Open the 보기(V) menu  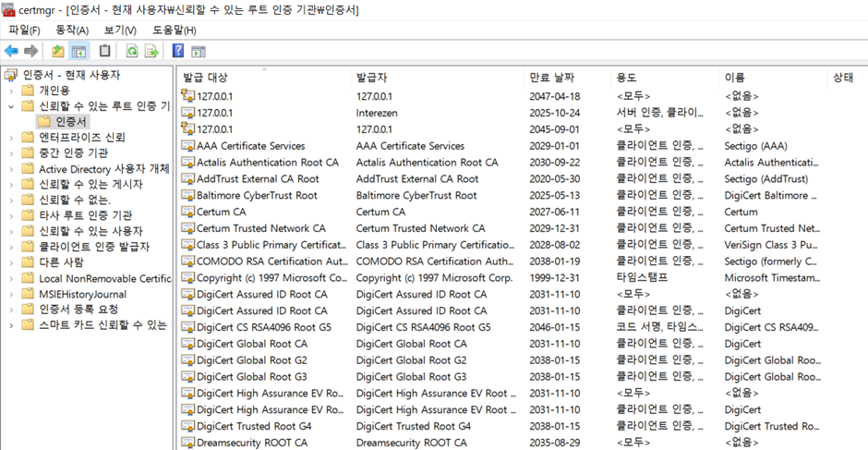coord(120,30)
